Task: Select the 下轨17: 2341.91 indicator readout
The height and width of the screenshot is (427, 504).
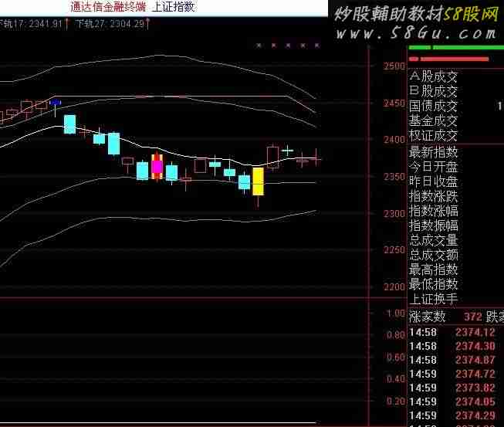Action: pos(33,24)
